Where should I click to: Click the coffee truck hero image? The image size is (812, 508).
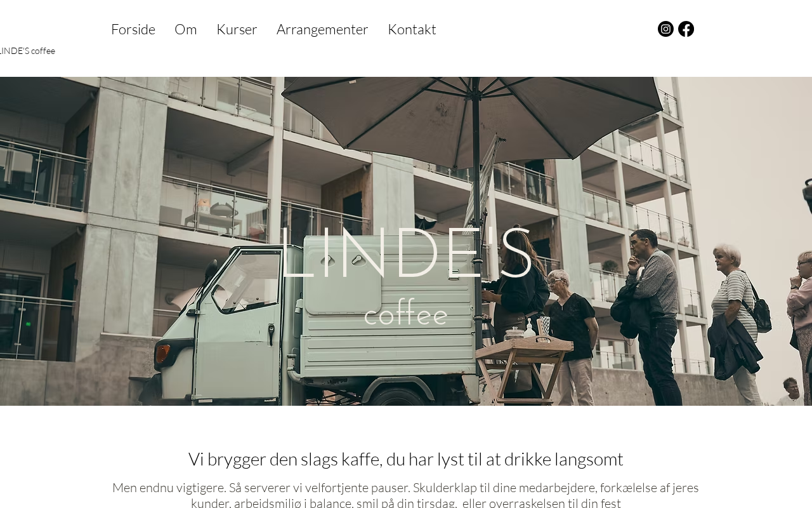pos(406,241)
